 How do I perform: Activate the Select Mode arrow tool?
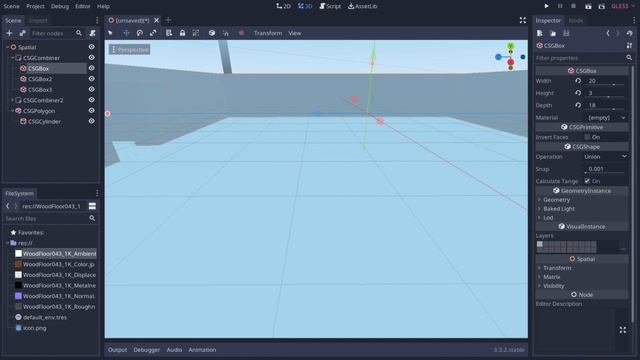pos(110,33)
